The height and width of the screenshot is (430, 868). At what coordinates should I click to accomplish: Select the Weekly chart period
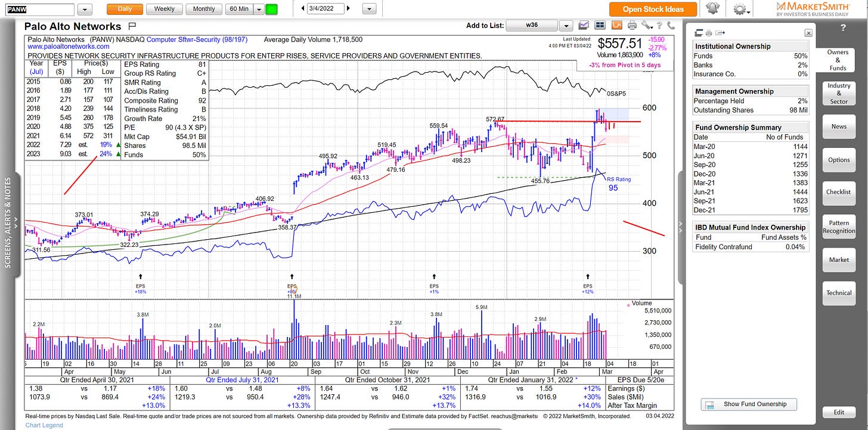point(165,9)
